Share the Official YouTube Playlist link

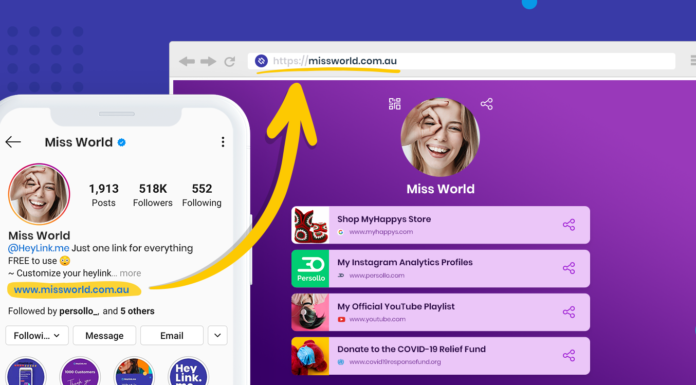click(x=569, y=312)
